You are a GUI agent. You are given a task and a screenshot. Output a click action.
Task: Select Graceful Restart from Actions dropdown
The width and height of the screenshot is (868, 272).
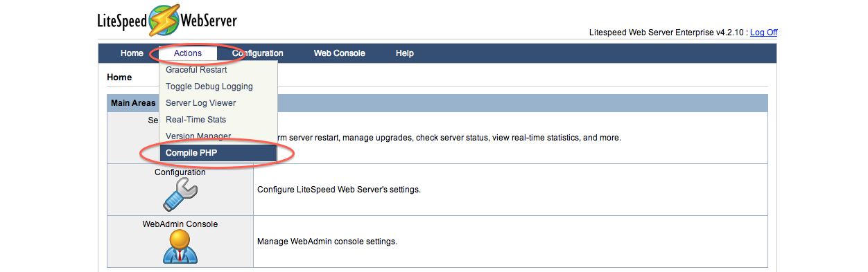click(x=218, y=70)
